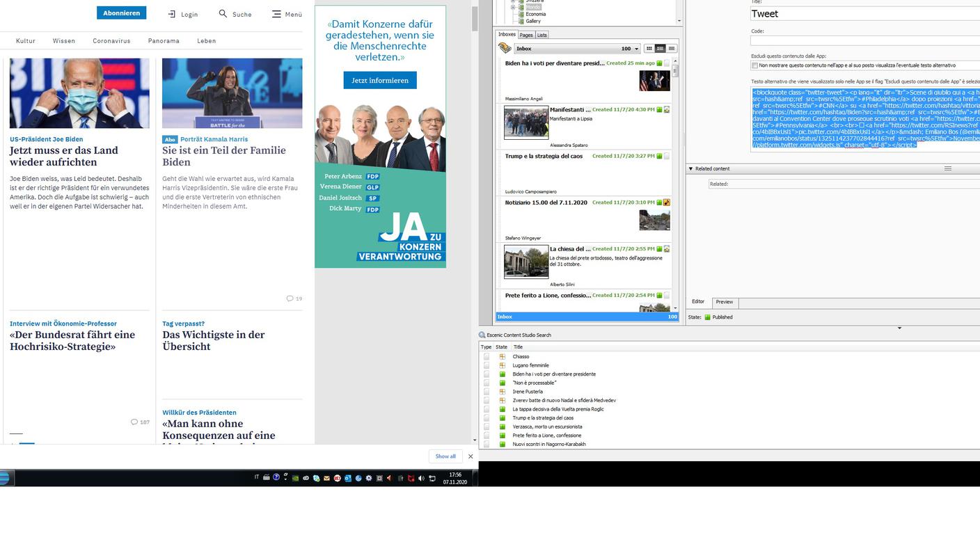Expand the Mondo tree node
Screen dimensions: 980x551
[514, 7]
